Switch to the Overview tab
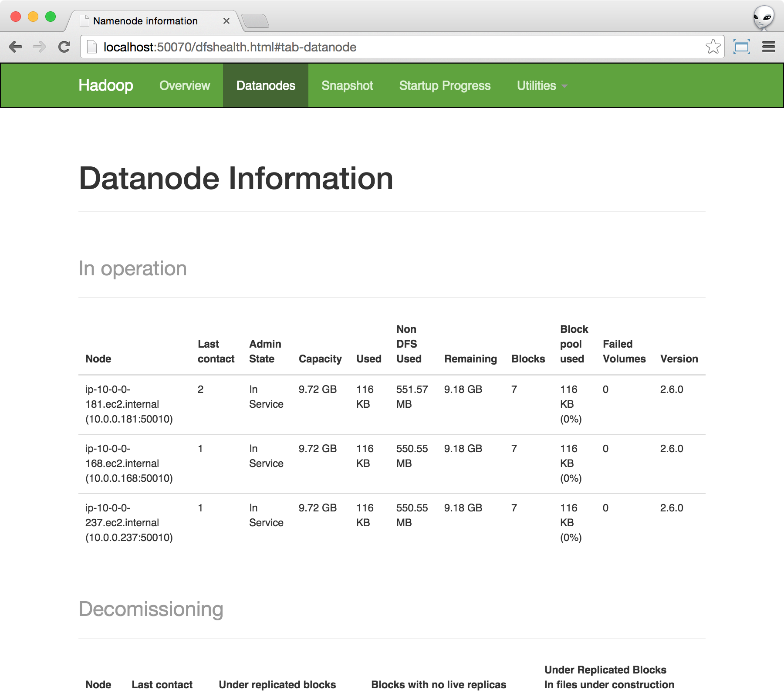This screenshot has width=784, height=697. [185, 86]
